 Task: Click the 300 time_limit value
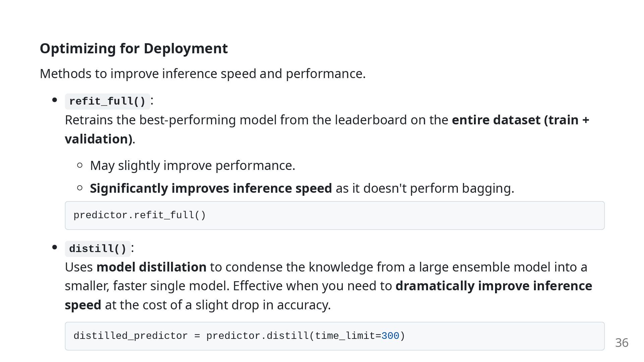tap(390, 336)
